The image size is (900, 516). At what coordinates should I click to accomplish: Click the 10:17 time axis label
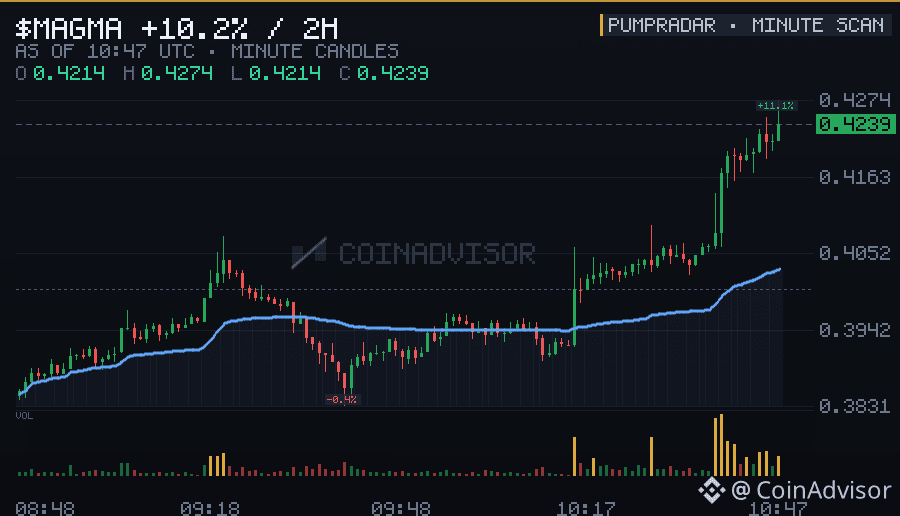click(585, 509)
